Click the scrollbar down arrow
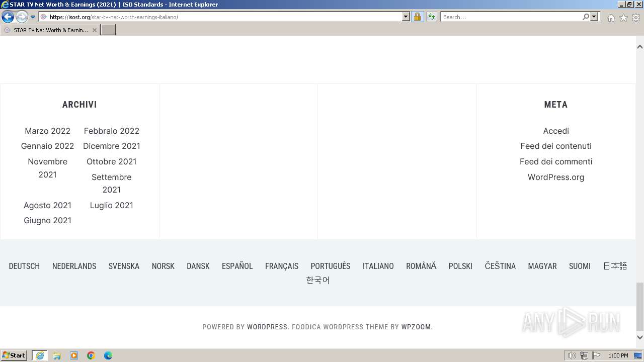The height and width of the screenshot is (362, 644). pyautogui.click(x=640, y=337)
